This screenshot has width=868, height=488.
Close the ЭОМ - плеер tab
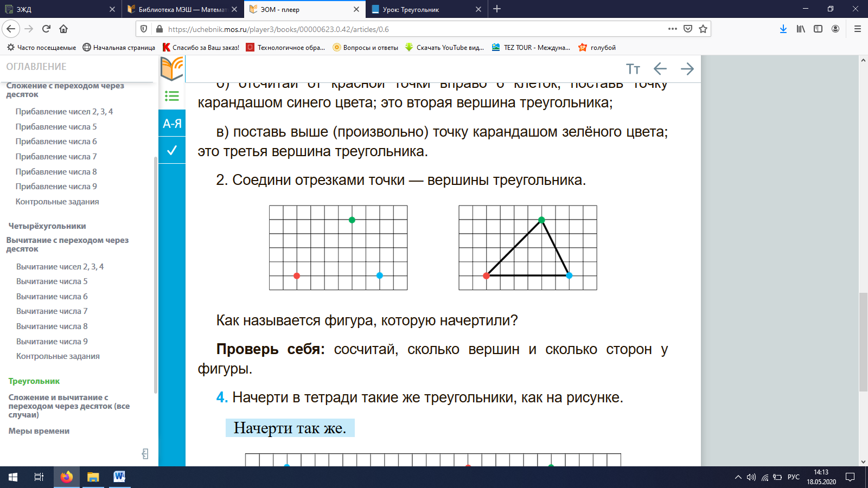point(356,9)
